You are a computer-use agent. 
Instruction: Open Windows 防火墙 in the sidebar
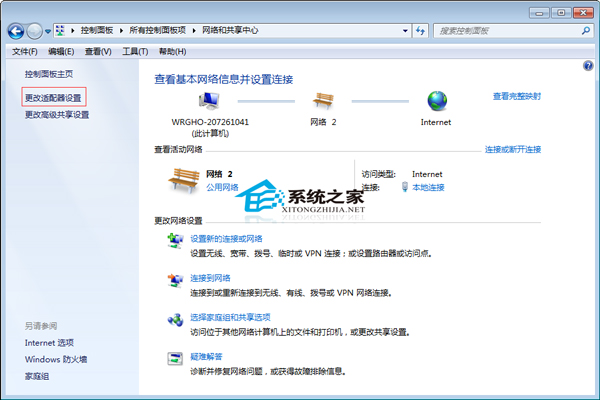click(56, 359)
